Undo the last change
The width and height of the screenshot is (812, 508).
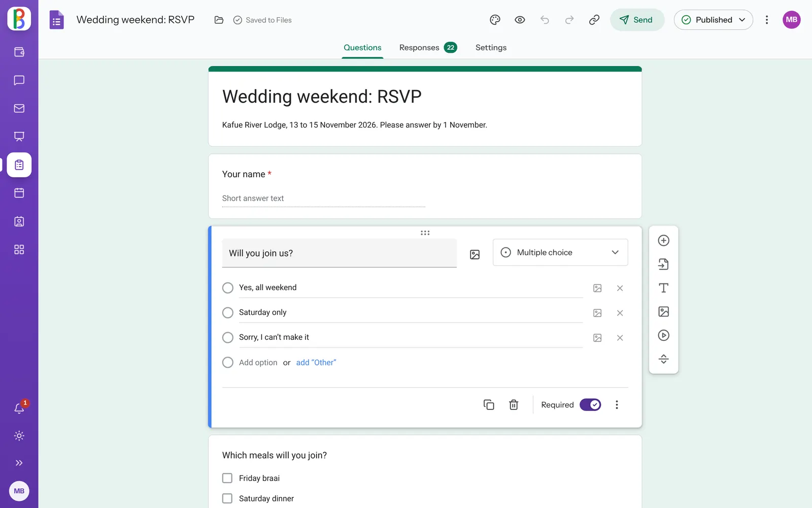pos(545,20)
